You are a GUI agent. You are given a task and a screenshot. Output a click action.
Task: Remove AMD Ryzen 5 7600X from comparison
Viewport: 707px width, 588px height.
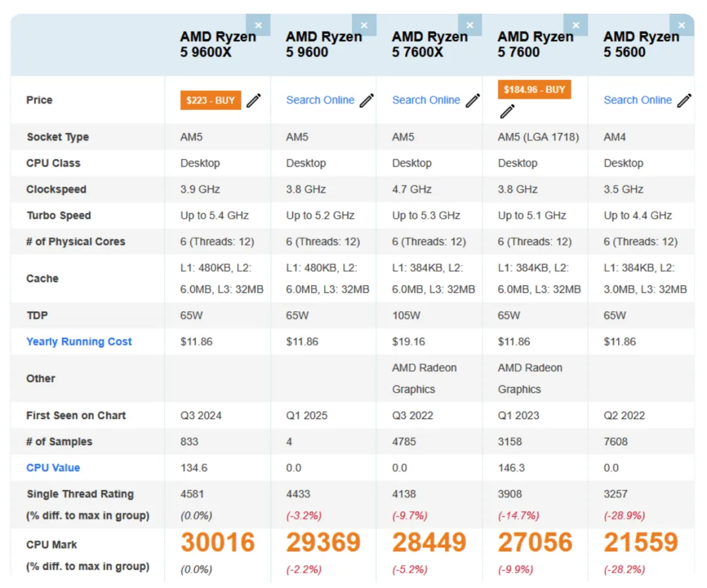click(470, 24)
